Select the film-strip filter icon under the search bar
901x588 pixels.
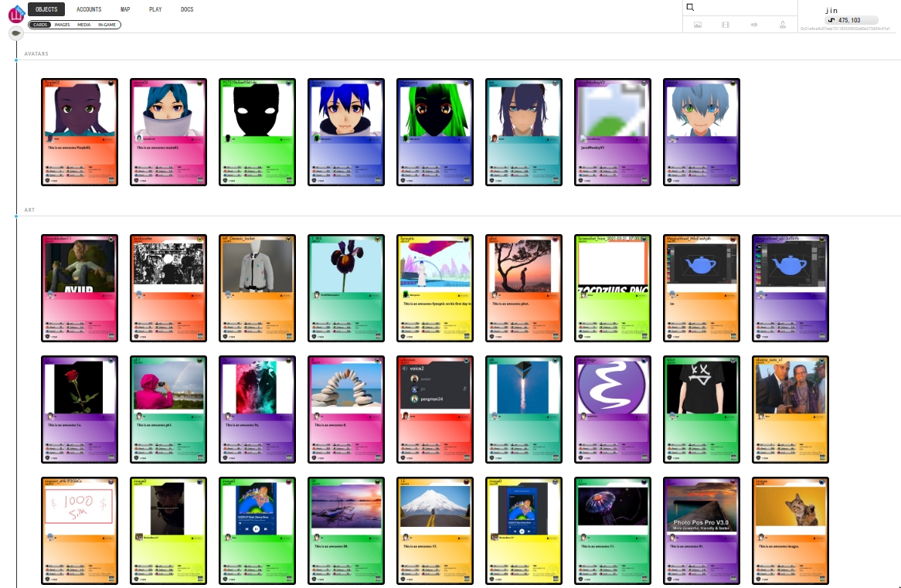(724, 24)
